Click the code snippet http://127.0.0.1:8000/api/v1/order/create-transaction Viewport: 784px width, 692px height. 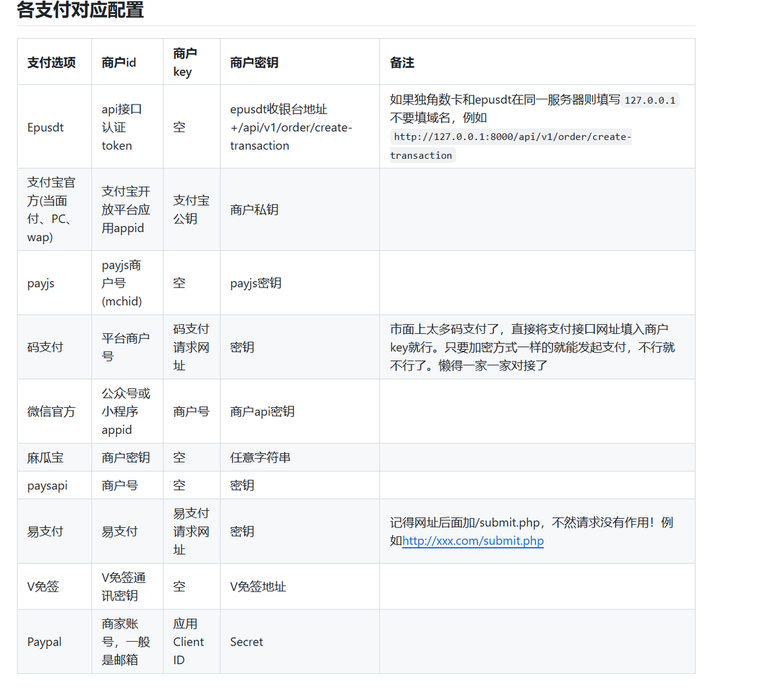coord(511,145)
